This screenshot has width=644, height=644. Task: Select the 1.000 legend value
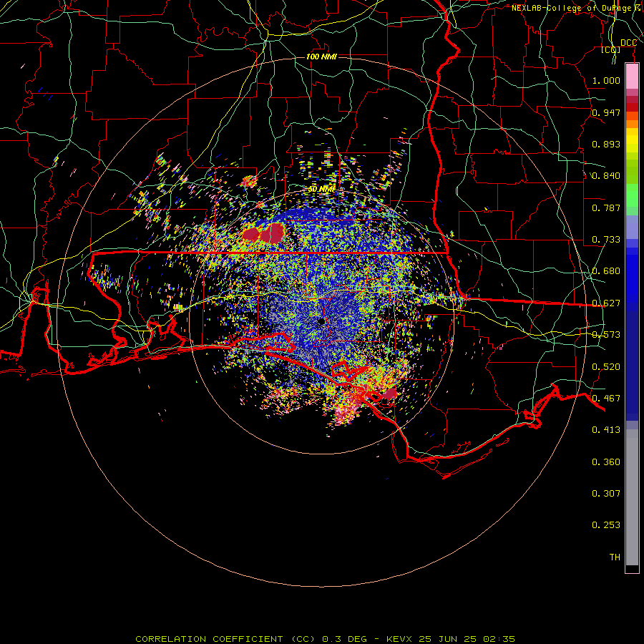(x=606, y=80)
